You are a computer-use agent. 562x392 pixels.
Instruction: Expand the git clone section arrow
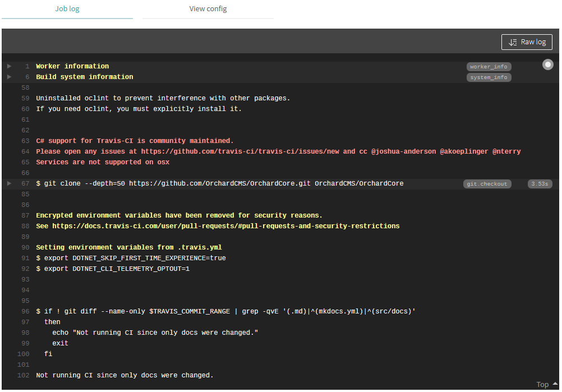10,183
